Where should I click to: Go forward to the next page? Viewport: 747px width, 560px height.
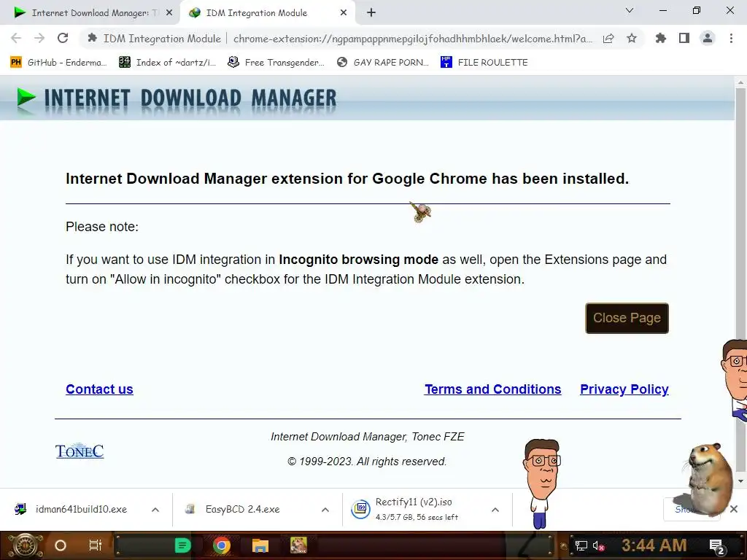coord(39,38)
